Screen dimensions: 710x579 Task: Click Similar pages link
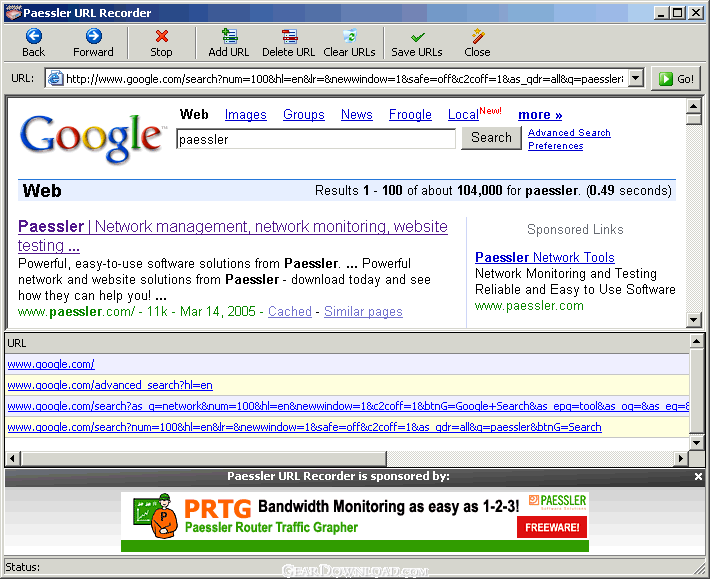(x=363, y=311)
